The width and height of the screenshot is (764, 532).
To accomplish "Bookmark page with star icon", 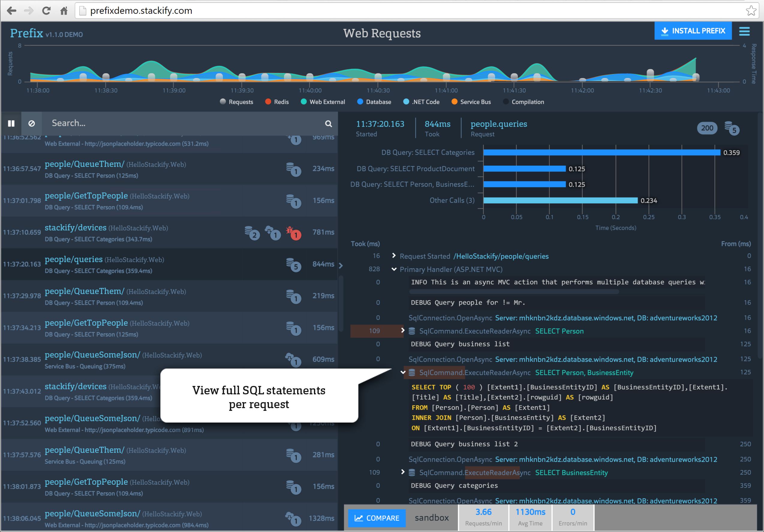I will tap(751, 11).
